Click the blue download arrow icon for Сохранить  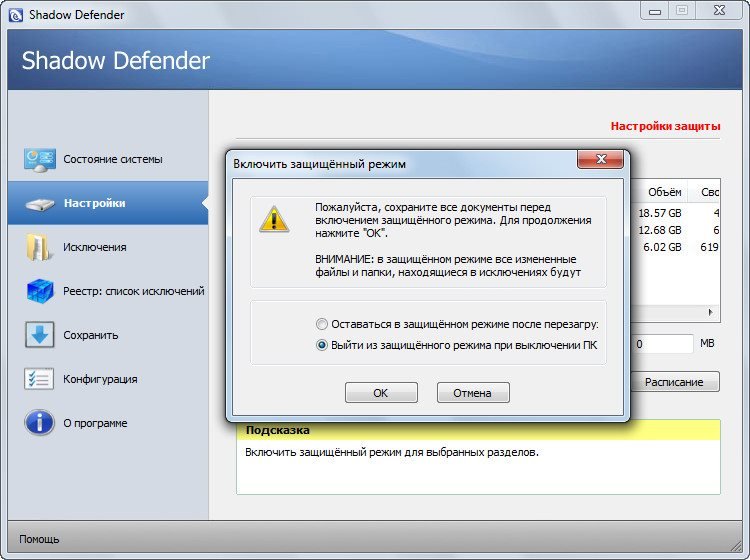40,335
